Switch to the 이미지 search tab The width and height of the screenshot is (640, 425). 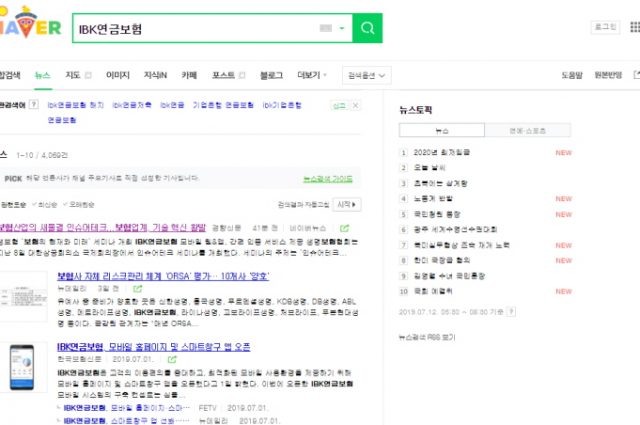pyautogui.click(x=117, y=75)
